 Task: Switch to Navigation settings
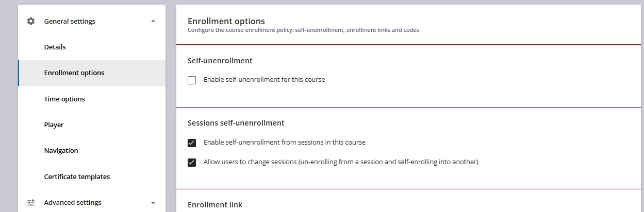61,150
